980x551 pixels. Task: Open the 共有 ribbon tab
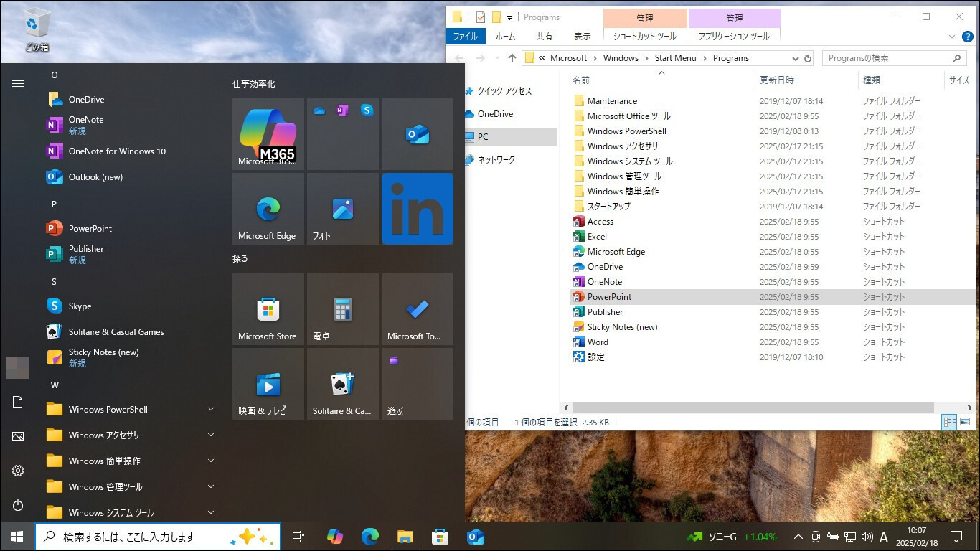[545, 37]
